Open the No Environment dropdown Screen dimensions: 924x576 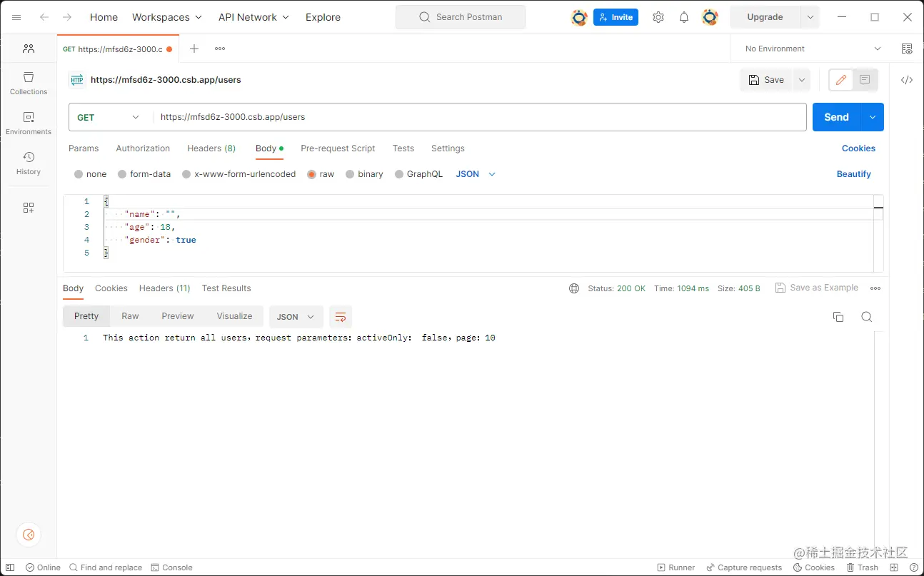point(813,49)
